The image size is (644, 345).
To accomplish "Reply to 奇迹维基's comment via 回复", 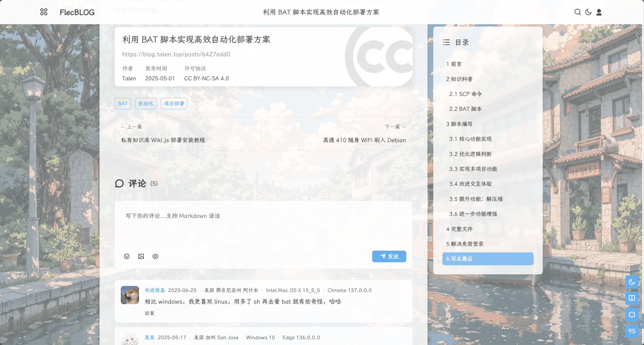I will coord(149,313).
